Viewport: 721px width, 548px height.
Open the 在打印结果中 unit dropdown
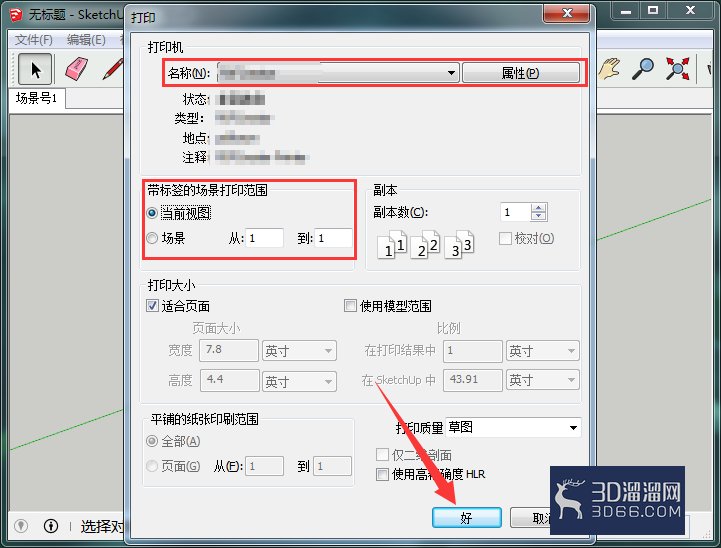(x=543, y=351)
